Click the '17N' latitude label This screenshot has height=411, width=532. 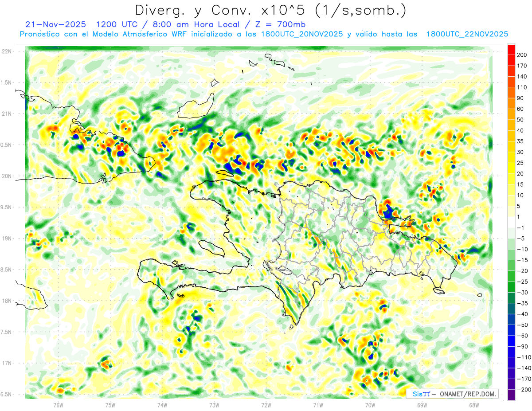7,363
